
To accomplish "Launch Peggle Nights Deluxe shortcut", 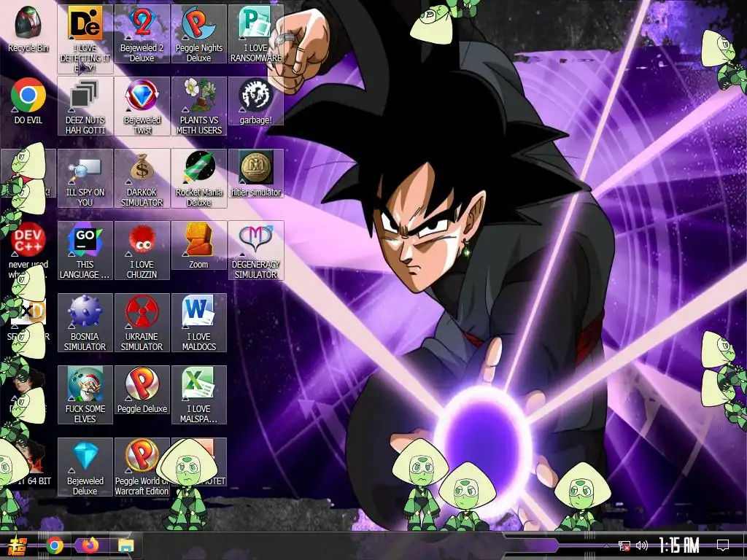I will [x=198, y=34].
